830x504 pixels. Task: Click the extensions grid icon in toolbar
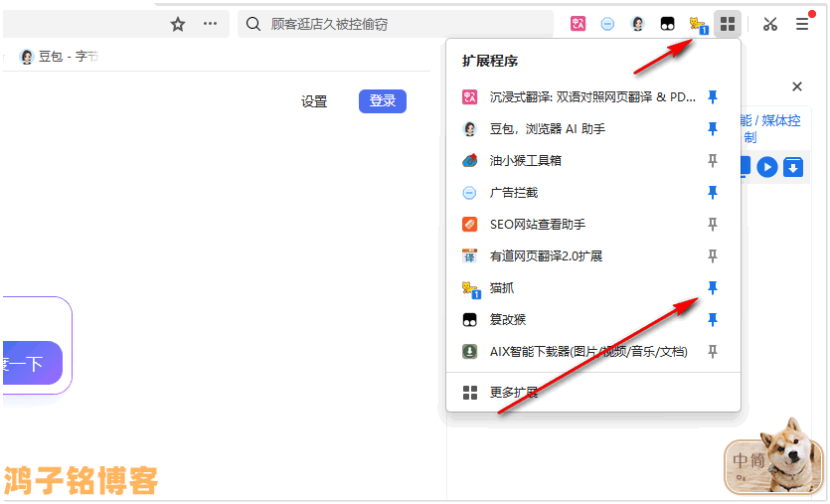coord(729,24)
